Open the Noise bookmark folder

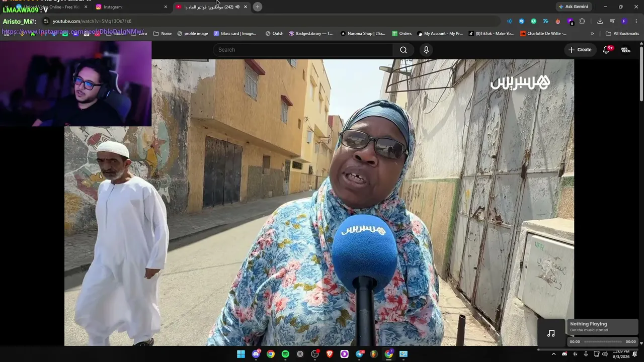point(163,34)
